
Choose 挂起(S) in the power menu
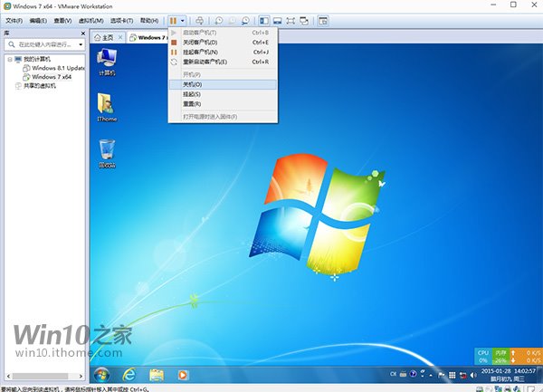(x=223, y=94)
